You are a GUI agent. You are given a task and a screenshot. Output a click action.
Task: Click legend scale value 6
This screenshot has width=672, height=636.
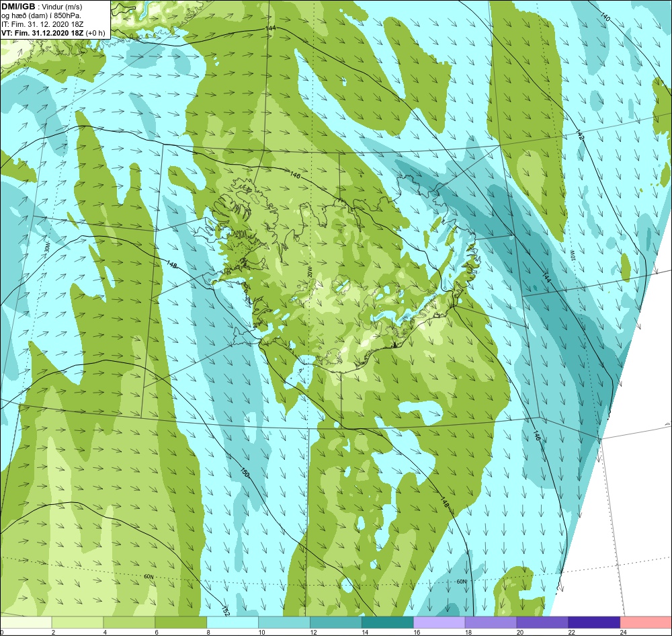(157, 632)
